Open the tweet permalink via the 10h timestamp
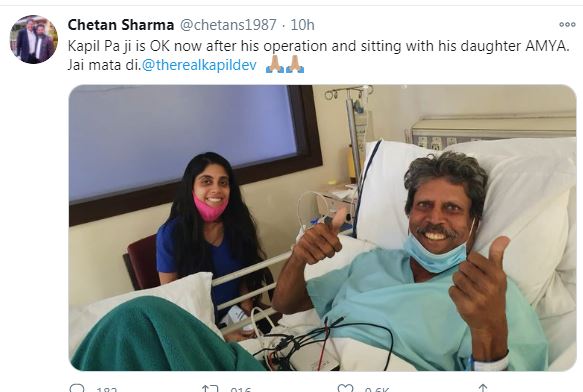Viewport: 583px width, 392px height. (x=302, y=25)
